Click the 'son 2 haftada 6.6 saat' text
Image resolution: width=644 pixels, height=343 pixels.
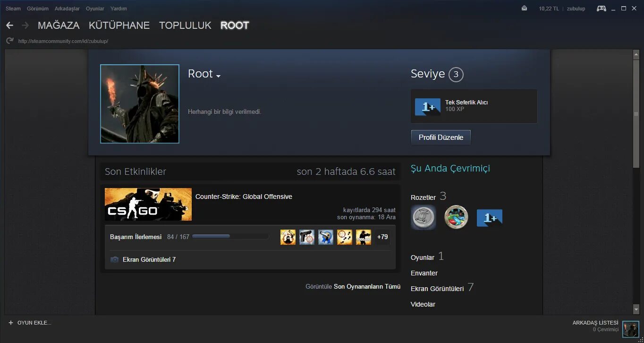[346, 171]
